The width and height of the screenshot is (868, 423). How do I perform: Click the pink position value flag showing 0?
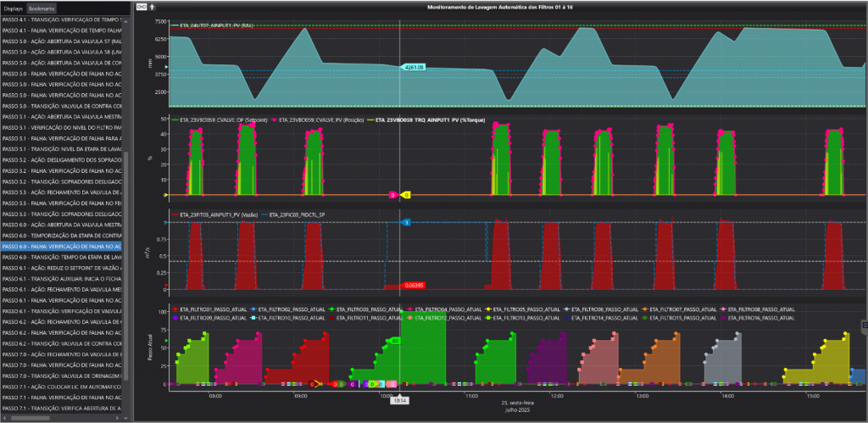tap(393, 195)
